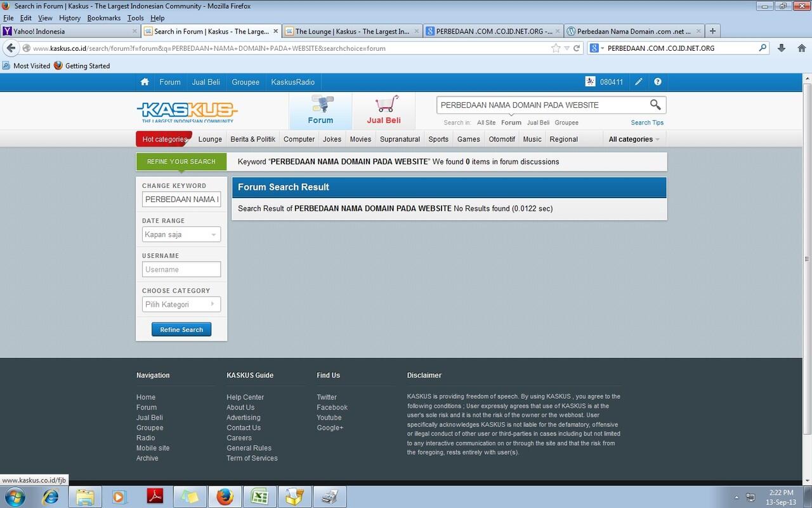Click the Hot categories button
This screenshot has height=508, width=812.
pyautogui.click(x=164, y=139)
